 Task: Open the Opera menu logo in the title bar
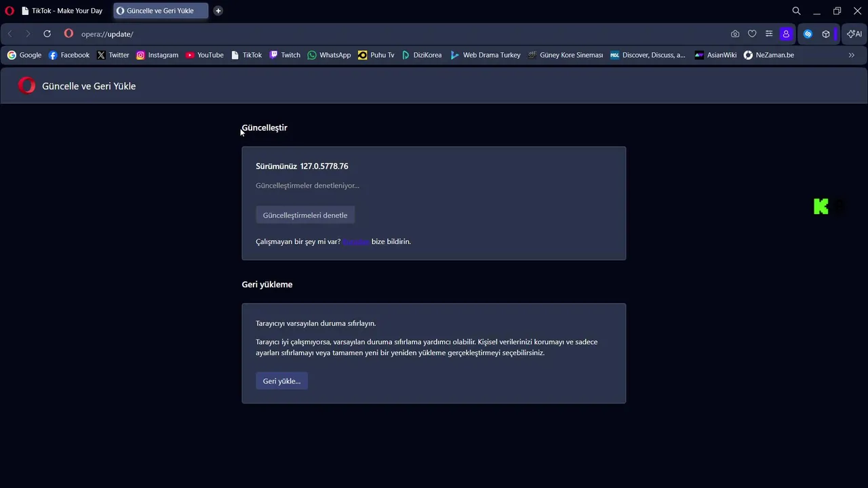pyautogui.click(x=9, y=11)
